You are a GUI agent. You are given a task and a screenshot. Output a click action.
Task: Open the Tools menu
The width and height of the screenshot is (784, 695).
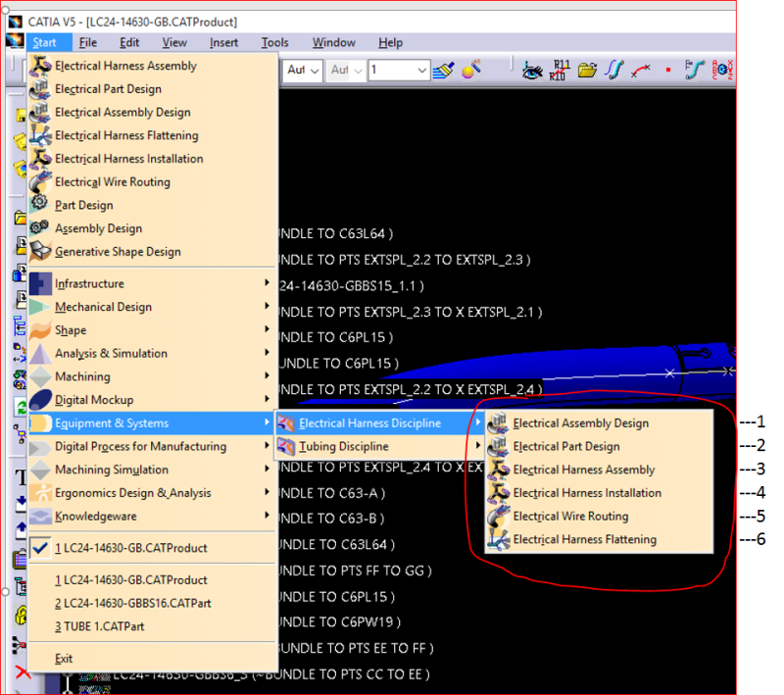point(275,42)
